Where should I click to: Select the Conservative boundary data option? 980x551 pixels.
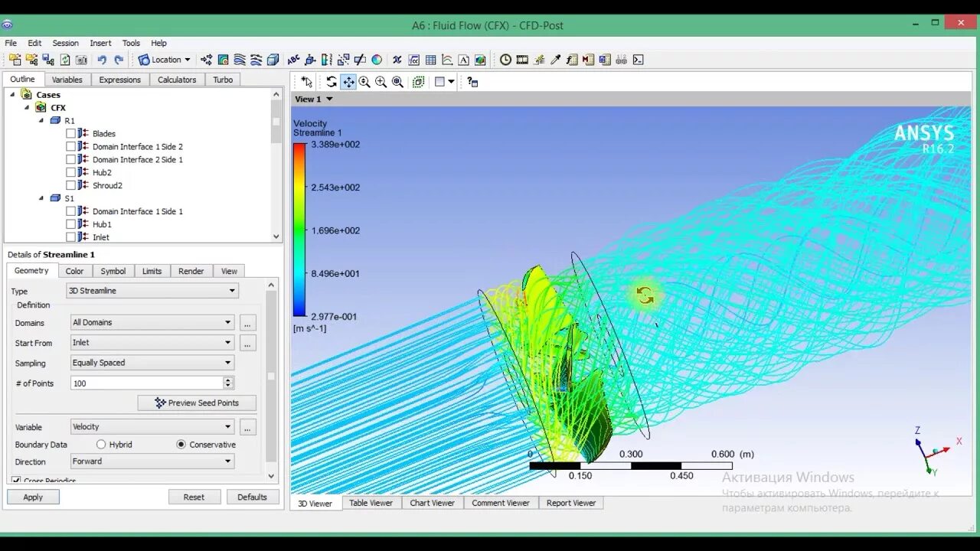click(x=181, y=445)
